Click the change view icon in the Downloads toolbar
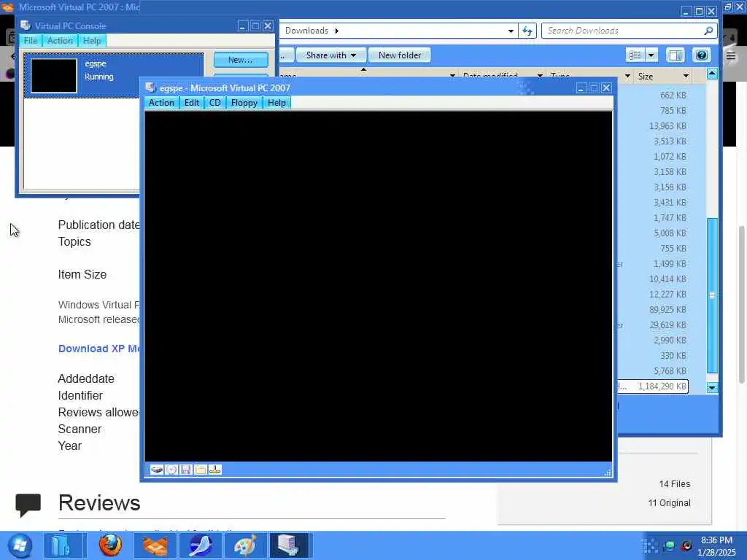 (635, 55)
